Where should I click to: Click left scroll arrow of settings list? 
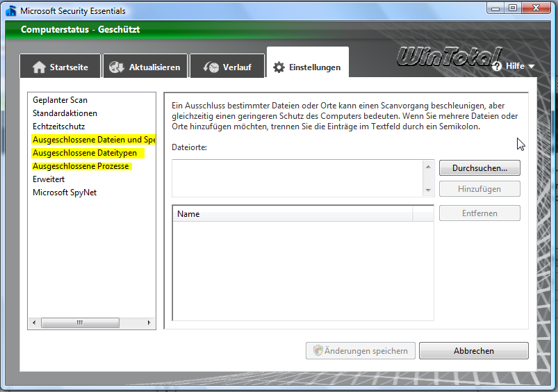34,322
